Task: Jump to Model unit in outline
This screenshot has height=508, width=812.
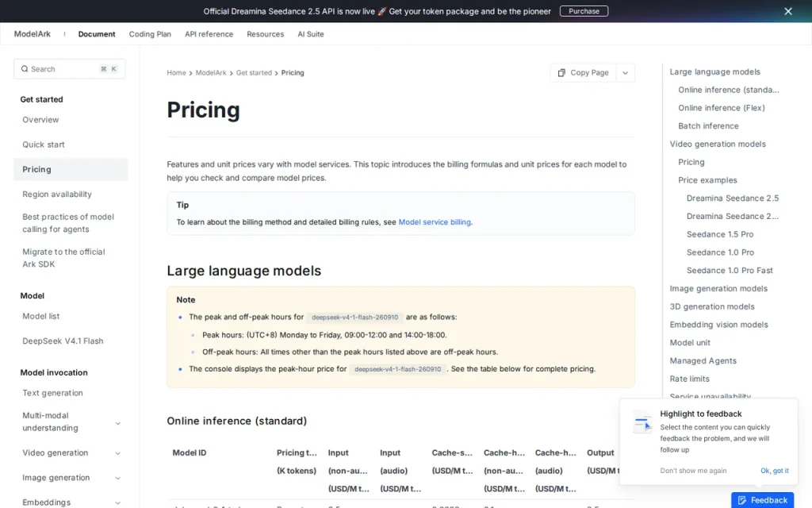Action: [x=690, y=343]
